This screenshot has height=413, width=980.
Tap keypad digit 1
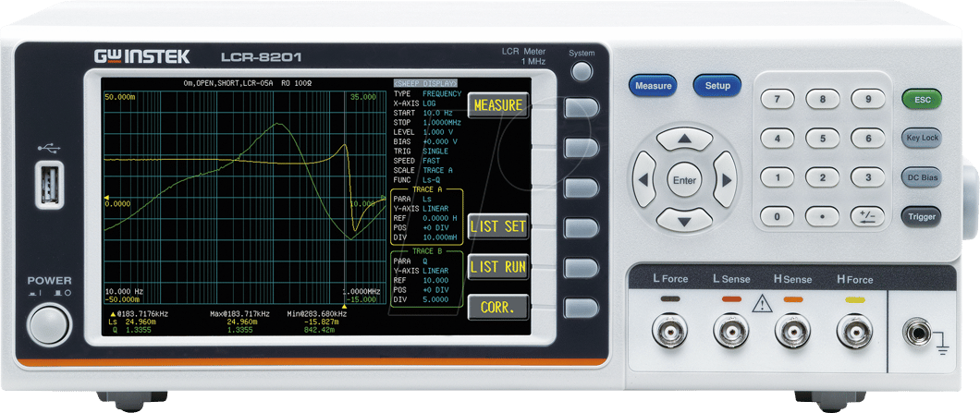point(777,176)
